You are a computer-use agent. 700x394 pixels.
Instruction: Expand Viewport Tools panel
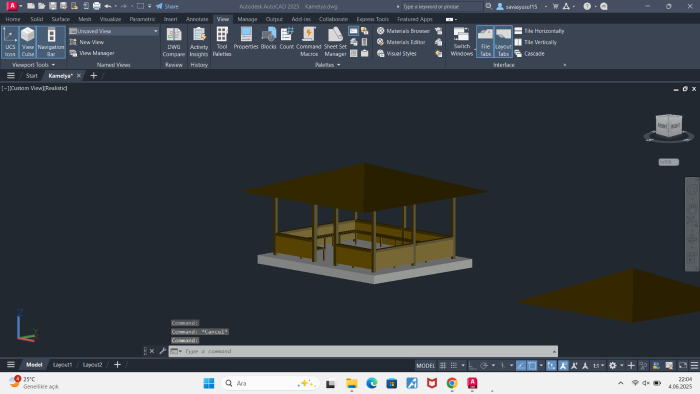[x=33, y=65]
